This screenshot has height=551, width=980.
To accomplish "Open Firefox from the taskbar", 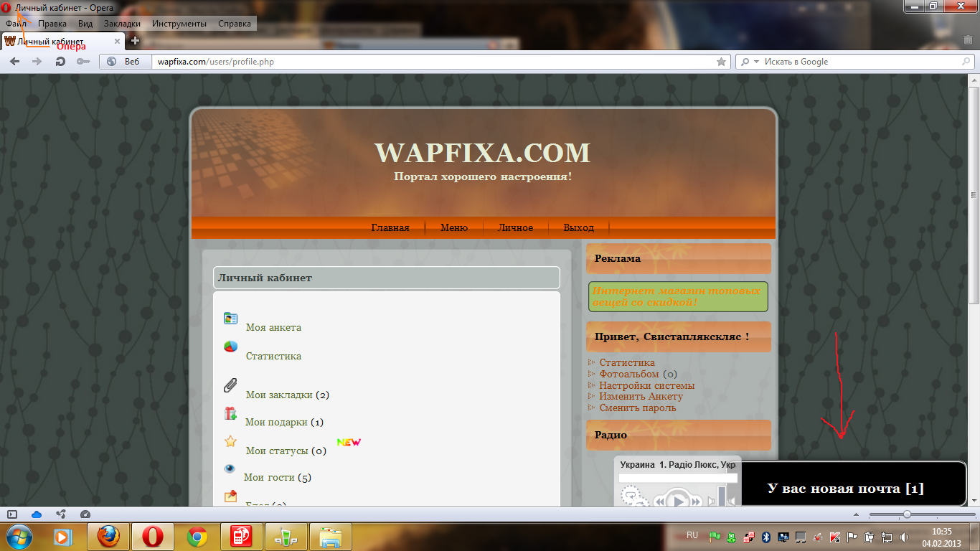I will point(108,537).
